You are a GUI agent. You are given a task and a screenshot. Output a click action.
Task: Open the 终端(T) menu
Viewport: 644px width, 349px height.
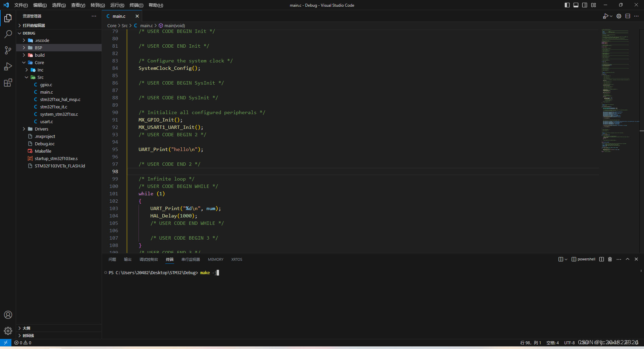[x=136, y=5]
